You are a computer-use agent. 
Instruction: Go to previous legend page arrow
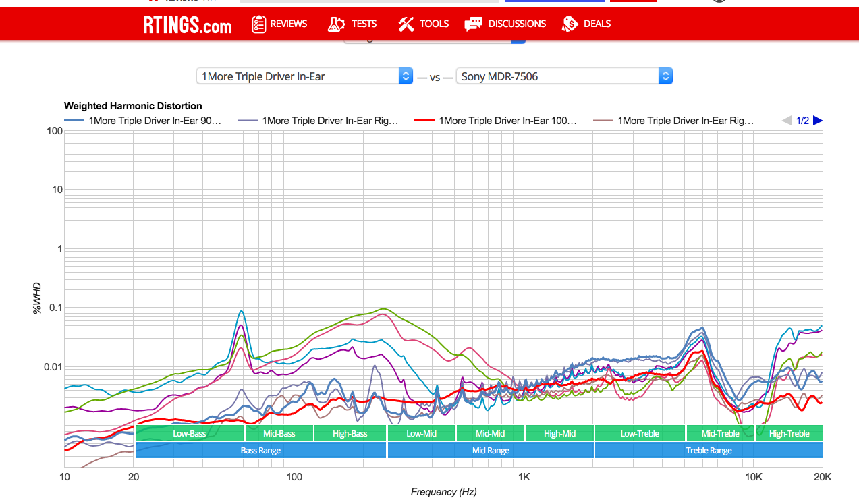pyautogui.click(x=787, y=121)
